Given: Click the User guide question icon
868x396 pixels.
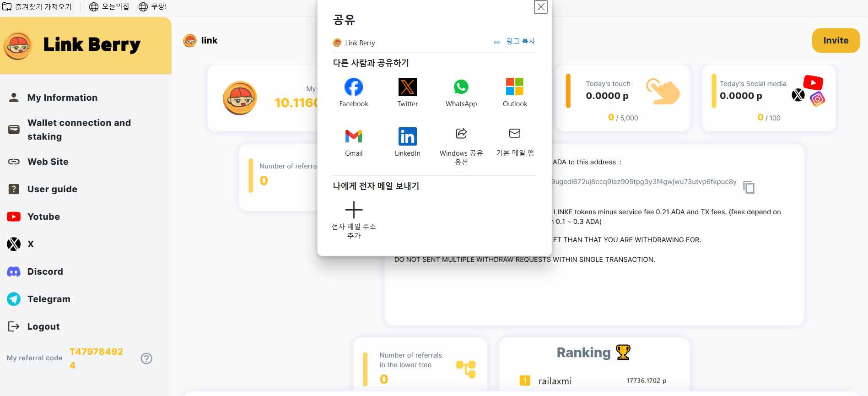Looking at the screenshot, I should point(14,189).
